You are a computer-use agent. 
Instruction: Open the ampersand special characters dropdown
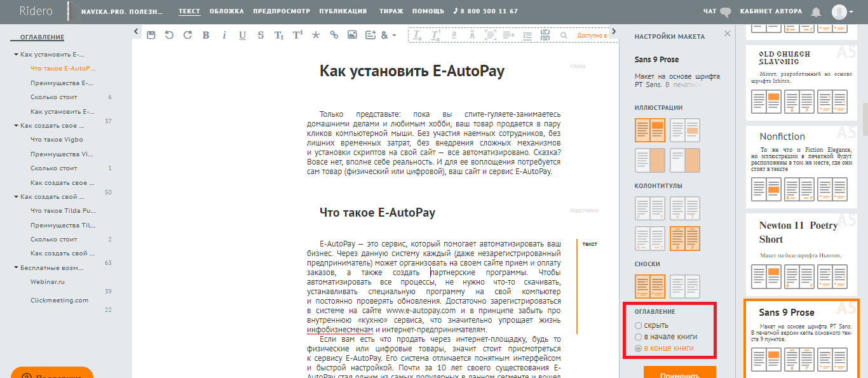(388, 36)
